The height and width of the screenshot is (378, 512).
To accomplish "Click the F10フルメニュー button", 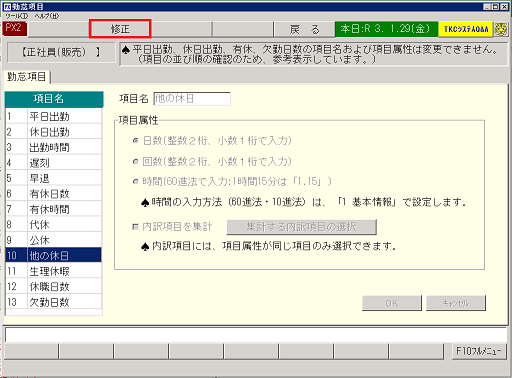I will click(x=479, y=351).
